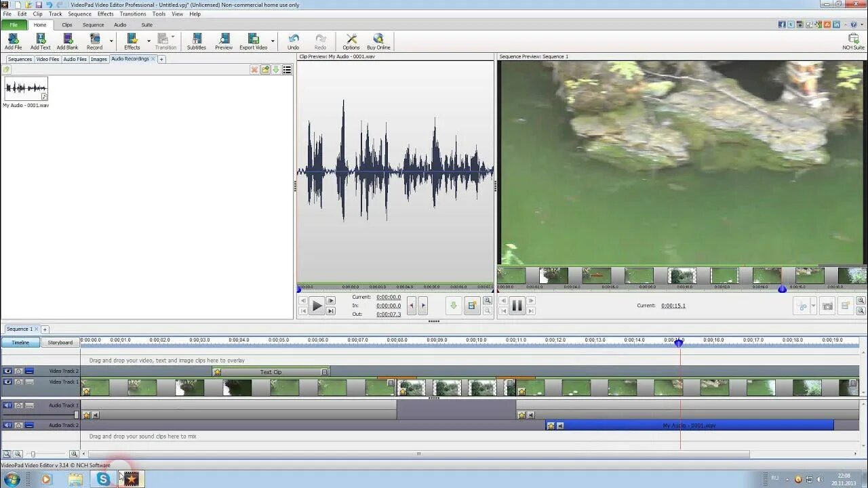Screen dimensions: 868x488
Task: Open the Options tools icon
Action: tap(351, 41)
